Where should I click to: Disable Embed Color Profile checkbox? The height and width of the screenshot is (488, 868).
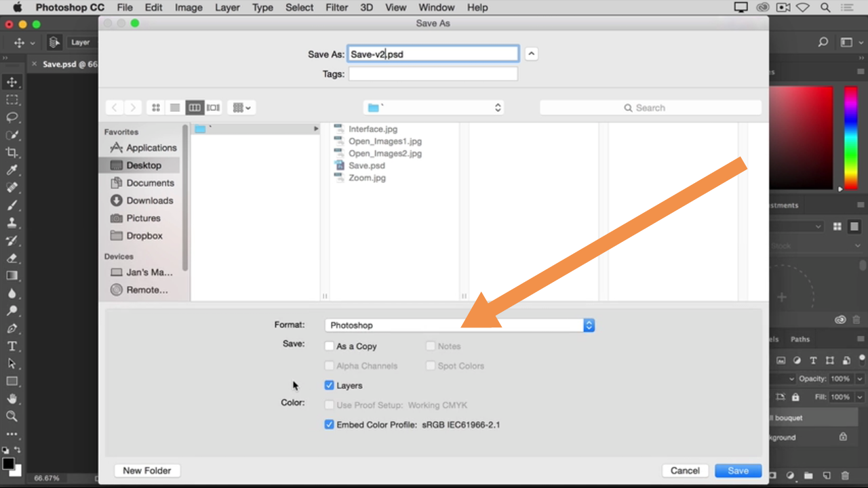click(x=330, y=425)
